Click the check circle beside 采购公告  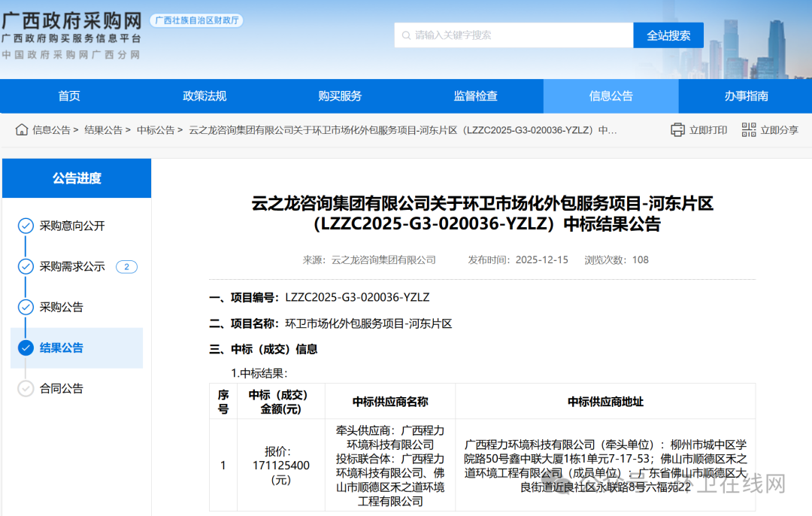click(x=26, y=307)
